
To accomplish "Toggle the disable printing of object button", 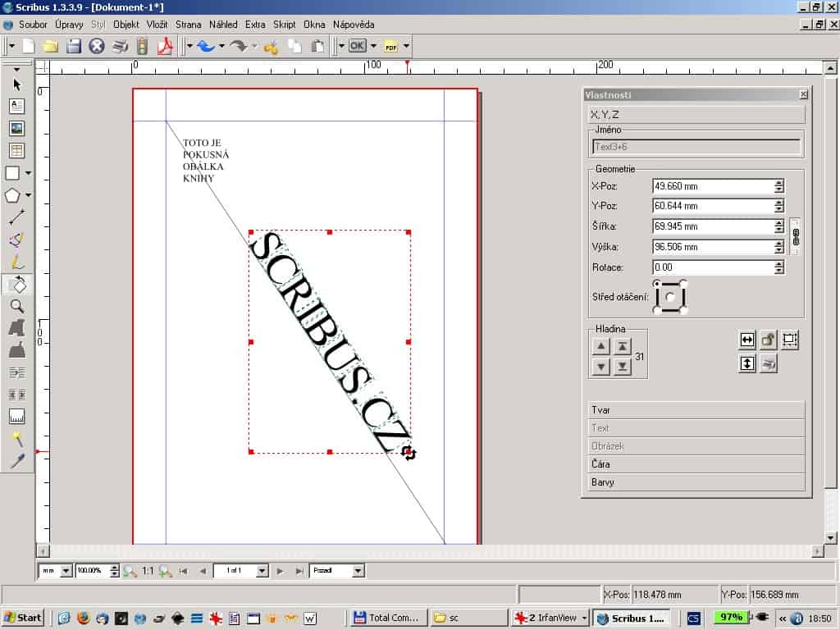I will pyautogui.click(x=768, y=363).
